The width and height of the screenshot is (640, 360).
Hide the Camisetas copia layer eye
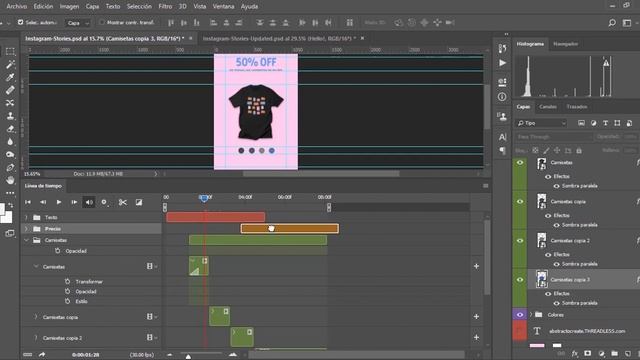pos(520,201)
